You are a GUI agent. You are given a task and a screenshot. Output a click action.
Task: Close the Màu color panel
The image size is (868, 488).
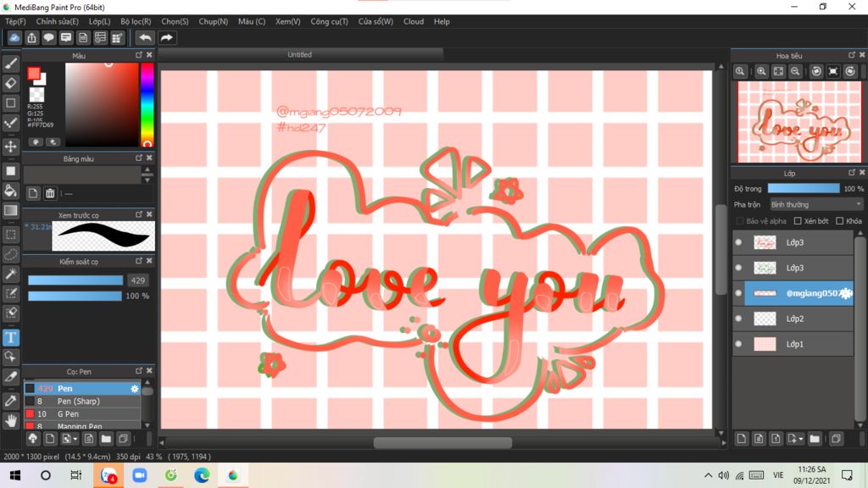149,55
